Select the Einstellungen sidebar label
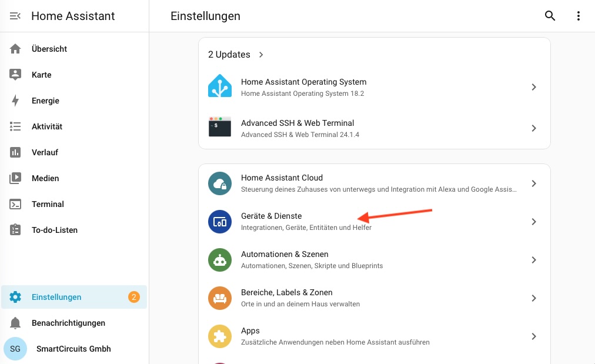Image resolution: width=595 pixels, height=364 pixels. 56,297
